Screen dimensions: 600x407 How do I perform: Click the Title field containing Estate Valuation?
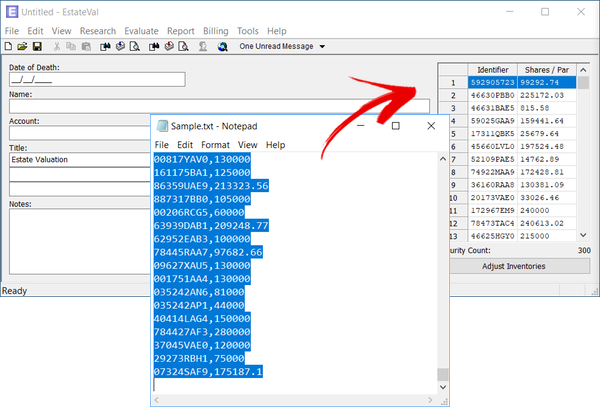[x=80, y=160]
